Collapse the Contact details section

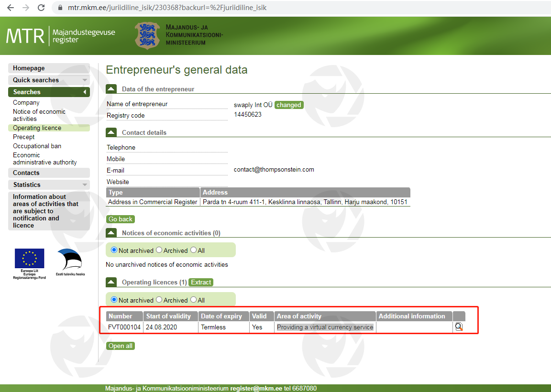pyautogui.click(x=111, y=132)
